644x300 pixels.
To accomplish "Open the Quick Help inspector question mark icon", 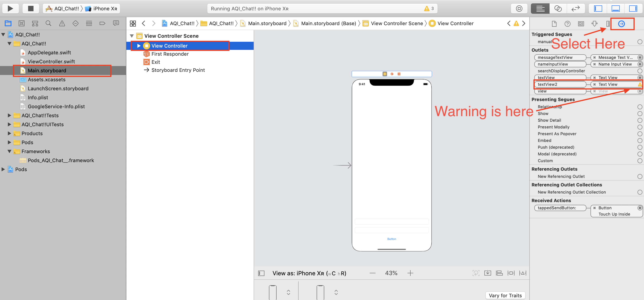I will click(568, 24).
